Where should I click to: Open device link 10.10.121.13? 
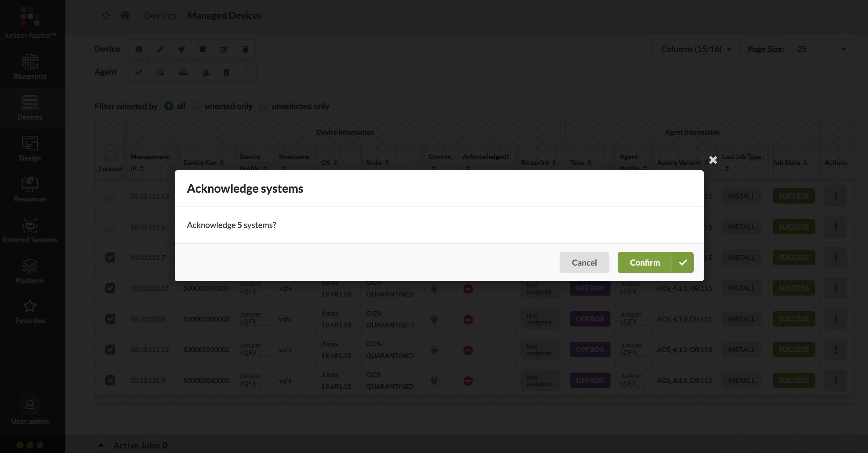[x=150, y=196]
